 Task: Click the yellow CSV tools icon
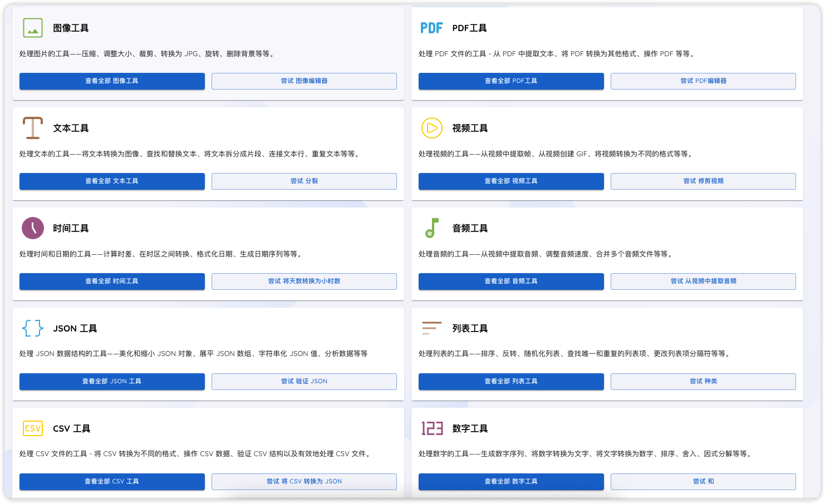(33, 428)
